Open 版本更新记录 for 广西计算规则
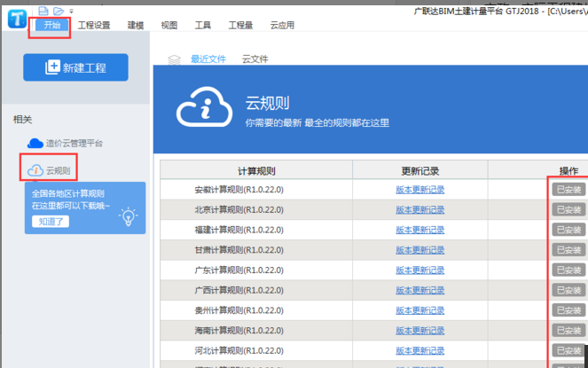 point(420,290)
